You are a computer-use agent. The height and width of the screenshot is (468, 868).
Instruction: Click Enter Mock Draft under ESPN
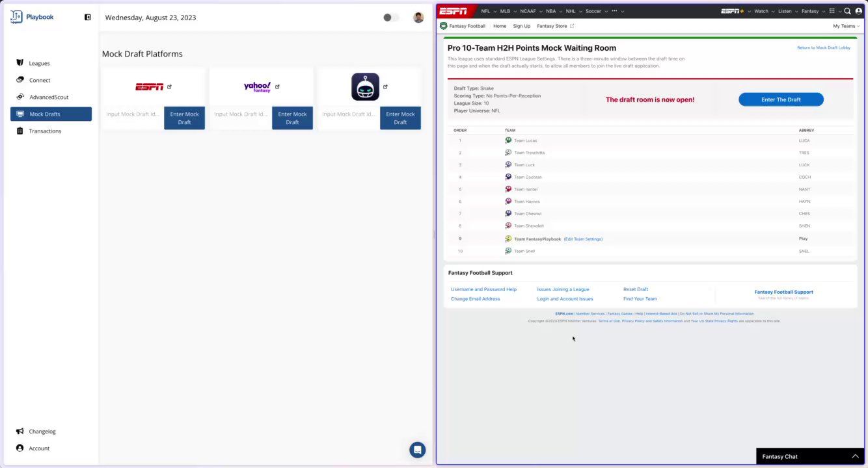point(184,118)
